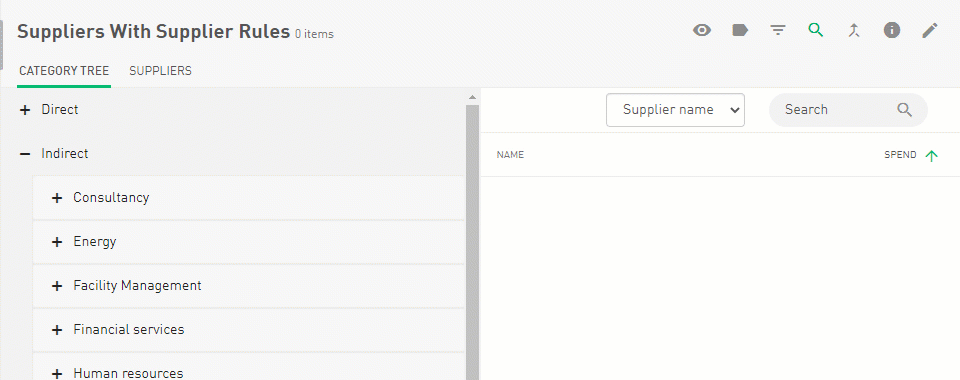
Task: Click the category tree scrollbar up arrow
Action: 472,97
